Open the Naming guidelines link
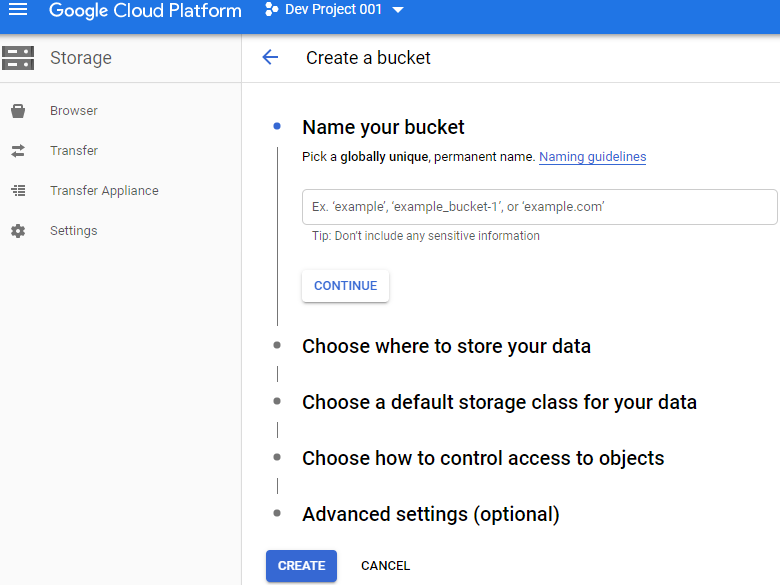Viewport: 780px width, 585px height. [592, 157]
